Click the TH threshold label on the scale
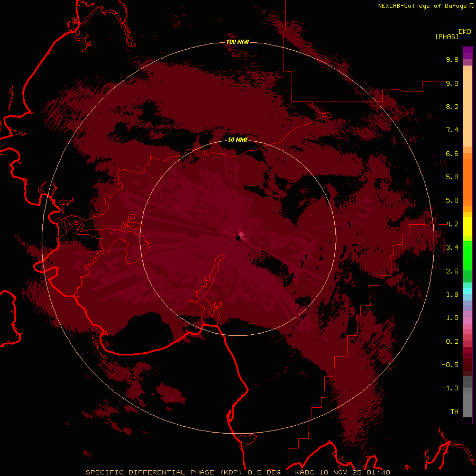Viewport: 476px width, 476px height. [x=454, y=412]
